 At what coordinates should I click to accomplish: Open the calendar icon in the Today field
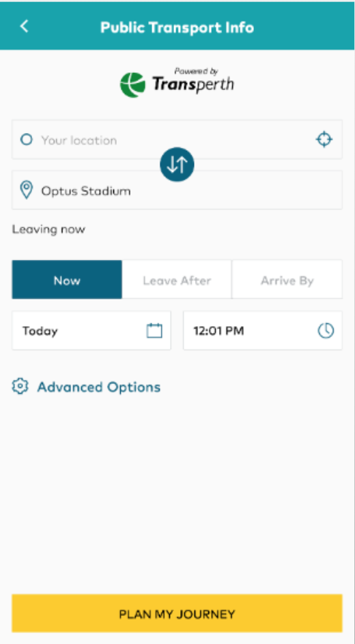tap(154, 331)
